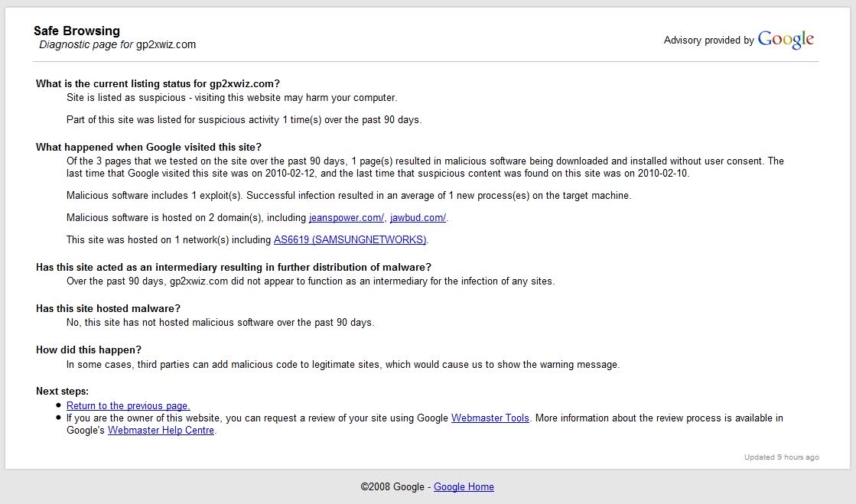
Task: Return to the previous page
Action: coord(128,406)
